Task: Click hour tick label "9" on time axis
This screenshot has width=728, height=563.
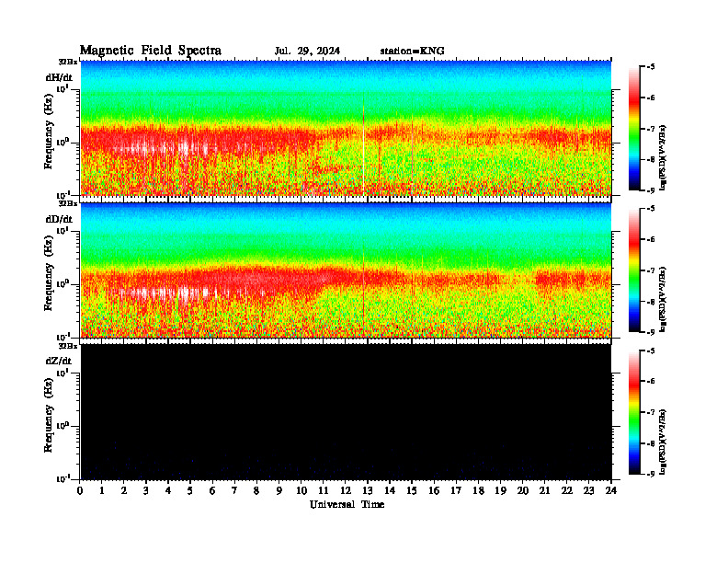Action: pyautogui.click(x=279, y=490)
